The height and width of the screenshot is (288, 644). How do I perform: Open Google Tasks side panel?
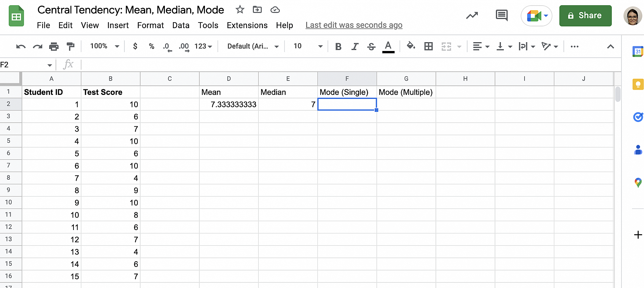coord(638,117)
